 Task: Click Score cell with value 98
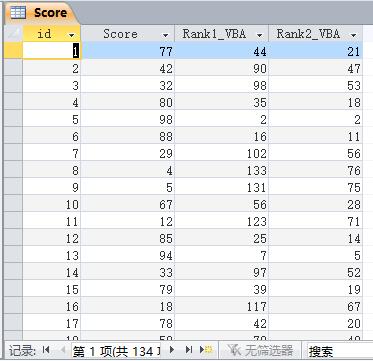pos(128,119)
